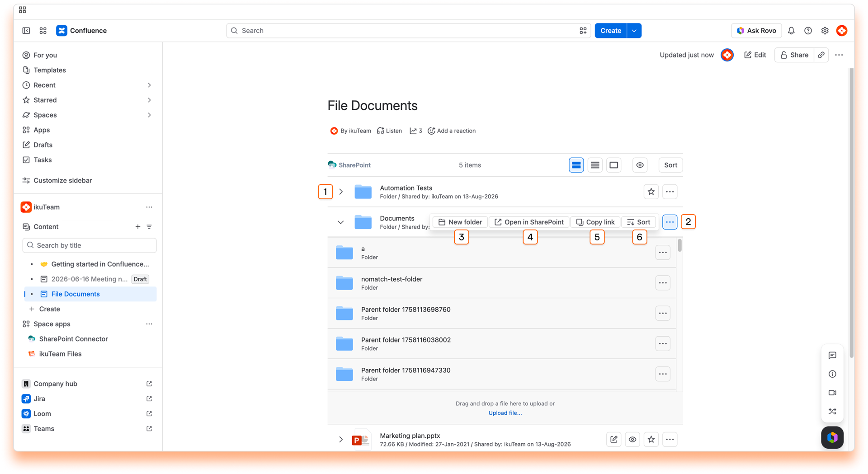The height and width of the screenshot is (474, 868).
Task: Collapse the Documents folder
Action: (341, 222)
